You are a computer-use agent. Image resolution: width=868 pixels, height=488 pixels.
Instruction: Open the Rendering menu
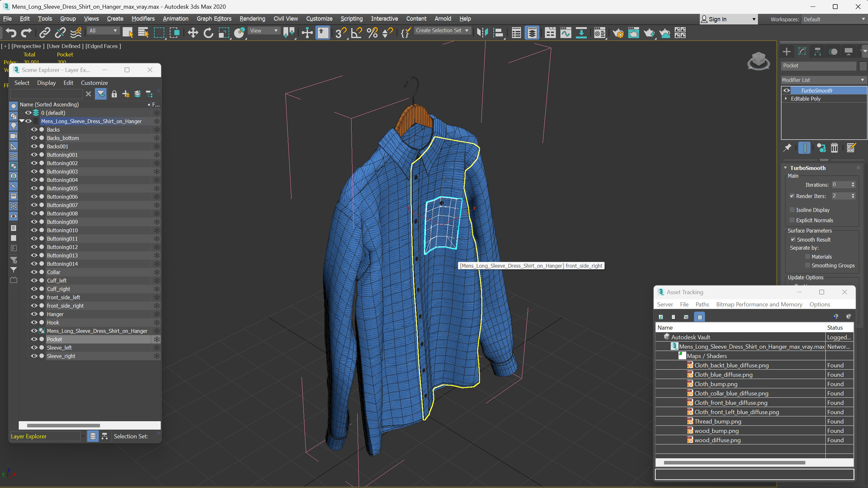[252, 18]
